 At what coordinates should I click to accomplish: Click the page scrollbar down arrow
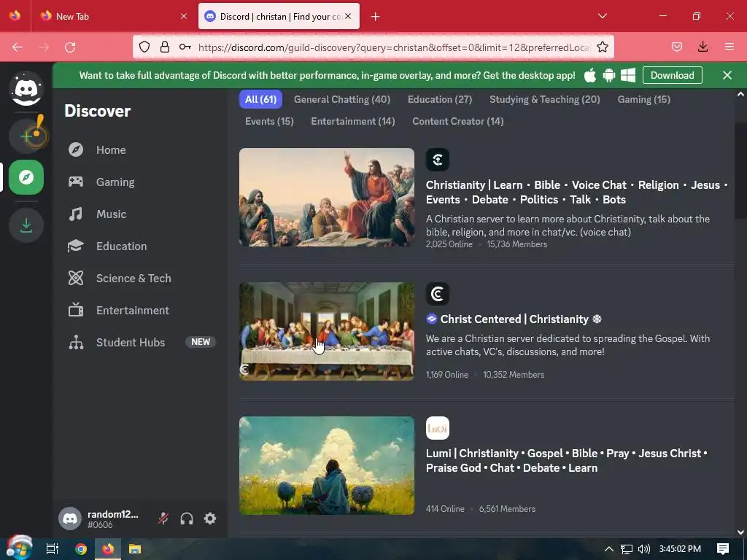coord(740,532)
